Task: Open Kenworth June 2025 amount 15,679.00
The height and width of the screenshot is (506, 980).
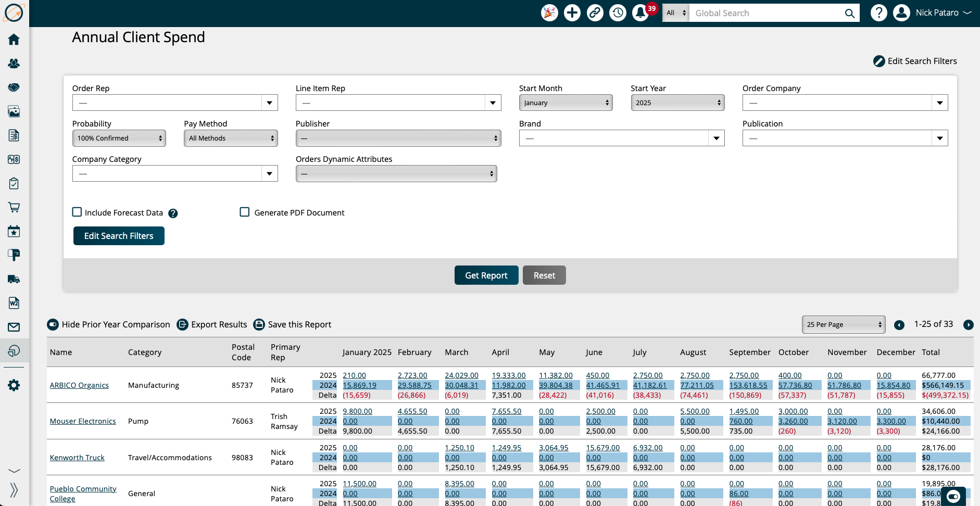Action: click(603, 448)
